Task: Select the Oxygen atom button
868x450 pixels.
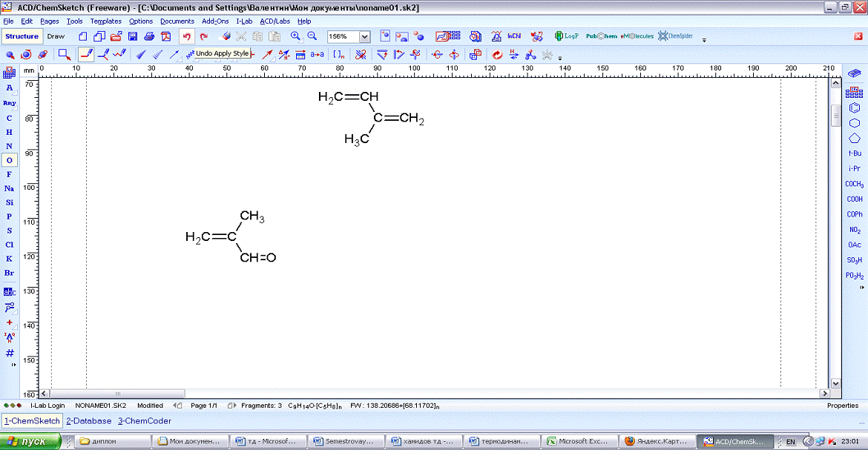Action: tap(10, 160)
